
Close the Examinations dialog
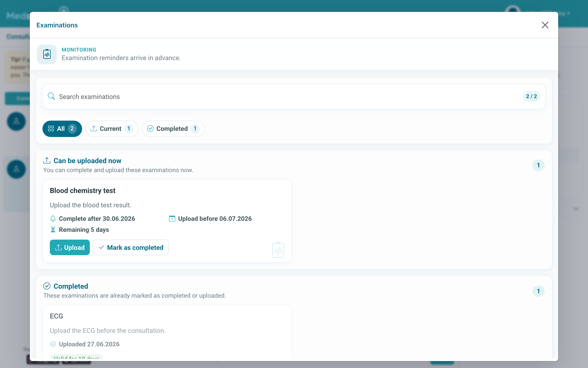tap(545, 25)
